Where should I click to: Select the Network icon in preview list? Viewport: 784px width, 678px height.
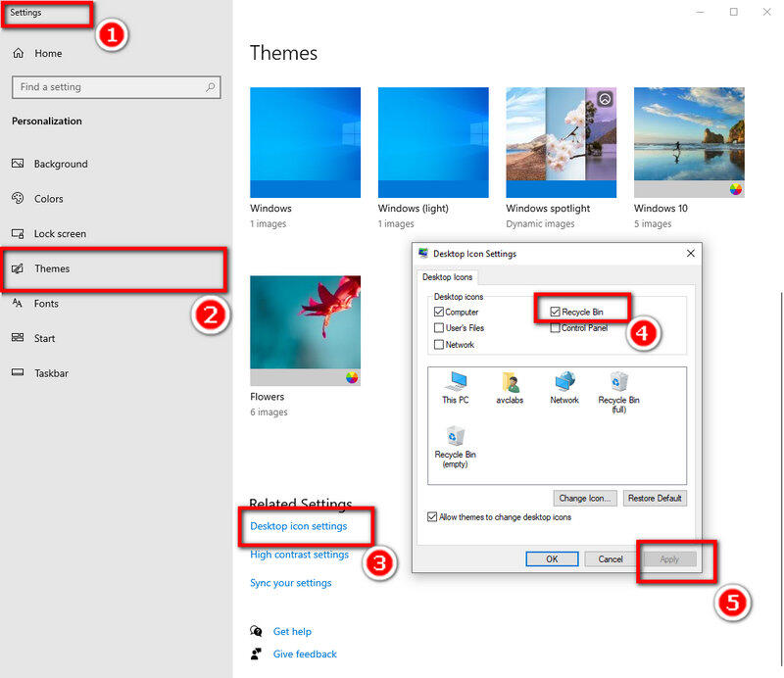coord(564,383)
